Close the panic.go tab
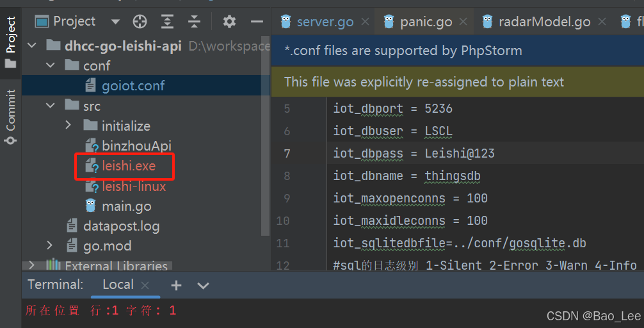 [x=463, y=21]
